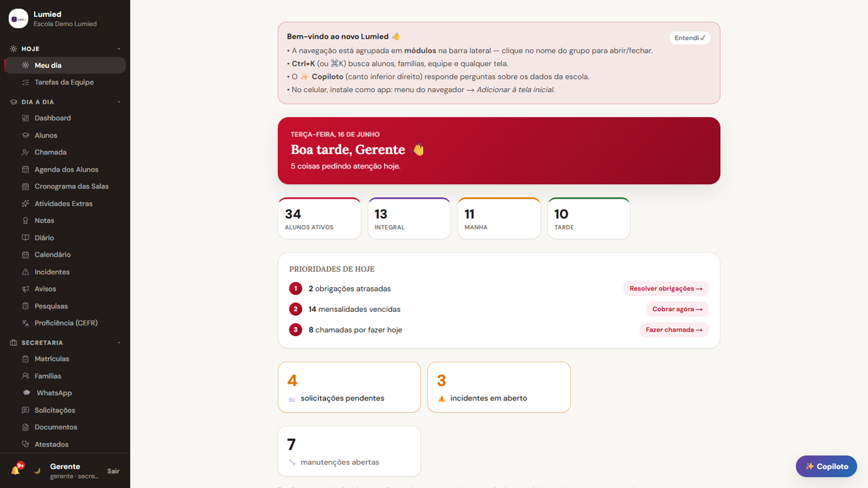
Task: Click 'Escola Demo Lumied' school name
Action: [65, 24]
